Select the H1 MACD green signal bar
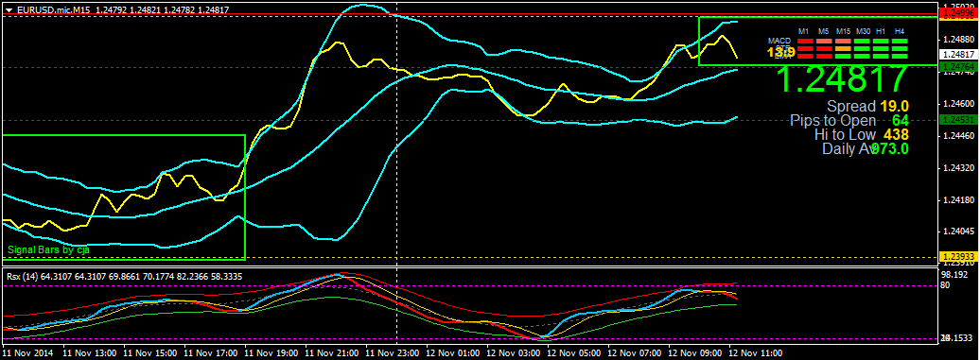The height and width of the screenshot is (360, 980). tap(881, 42)
